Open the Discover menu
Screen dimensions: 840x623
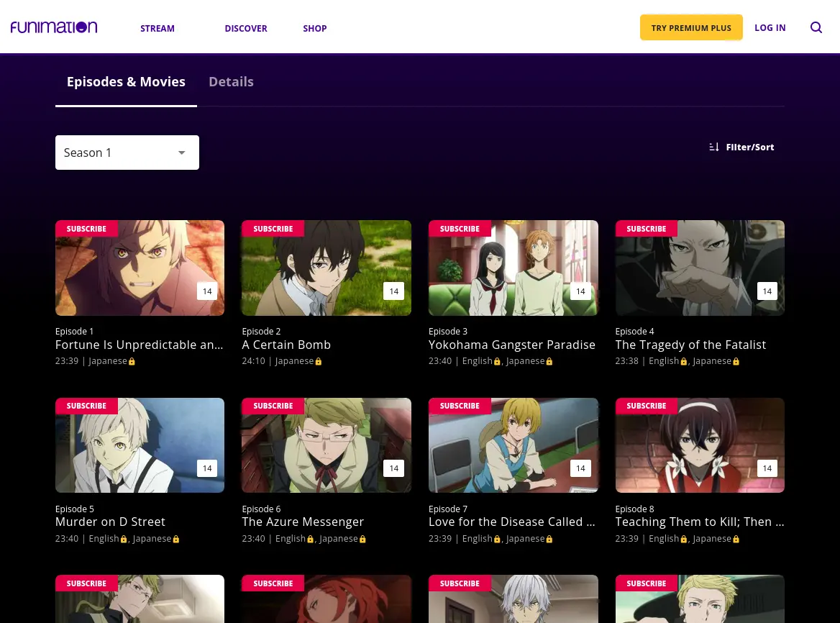tap(246, 28)
